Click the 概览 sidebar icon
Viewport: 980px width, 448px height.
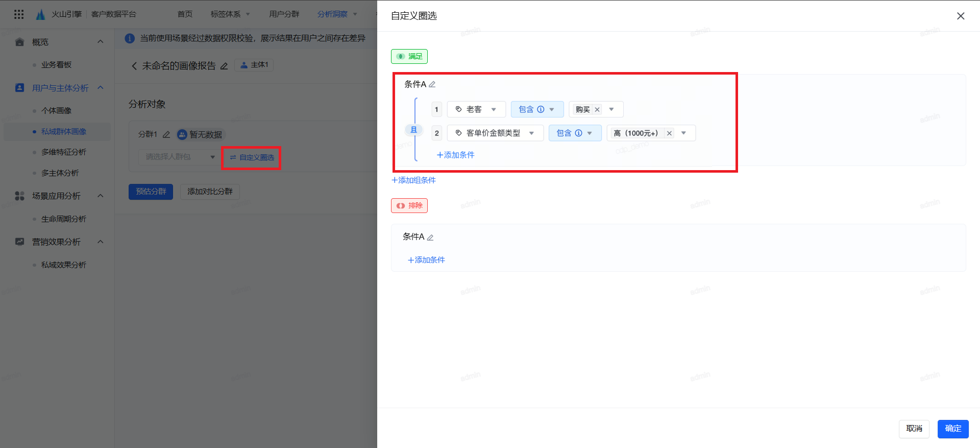pyautogui.click(x=20, y=42)
